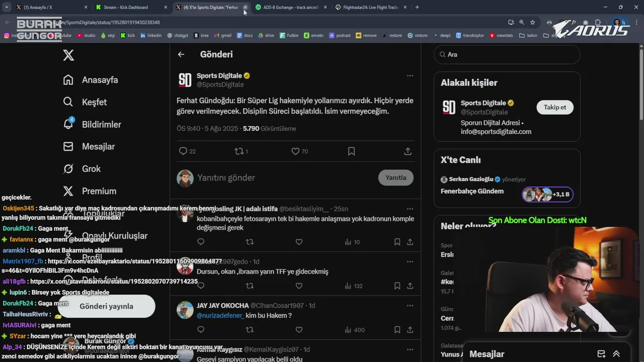This screenshot has width=644, height=362.
Task: Repost the kobanibahçeyle comment
Action: pos(250,242)
